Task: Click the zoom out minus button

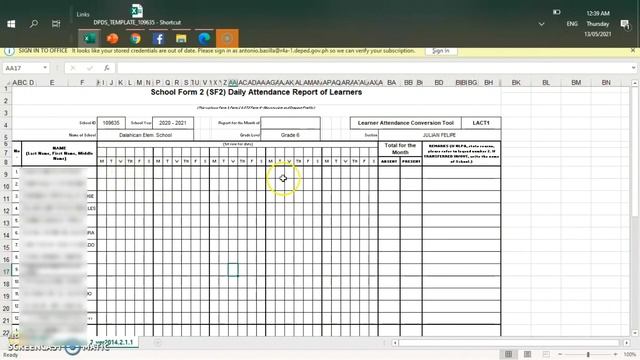Action: 560,354
